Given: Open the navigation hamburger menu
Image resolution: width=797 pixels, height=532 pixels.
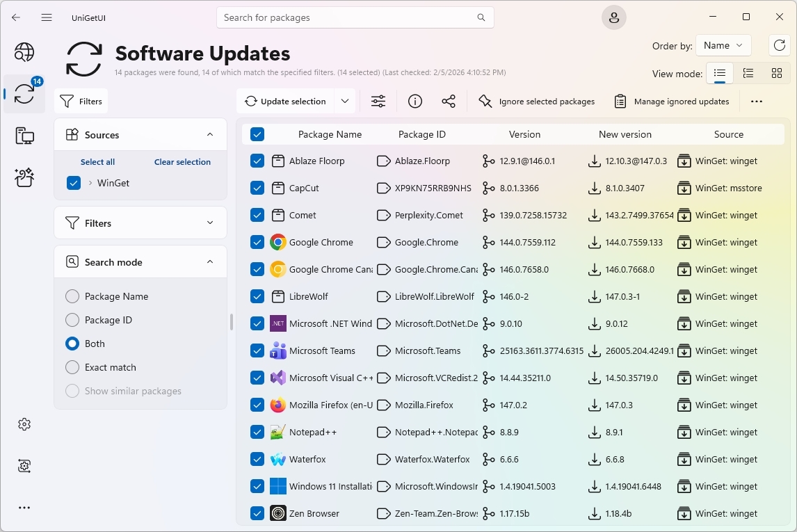Looking at the screenshot, I should 47,17.
